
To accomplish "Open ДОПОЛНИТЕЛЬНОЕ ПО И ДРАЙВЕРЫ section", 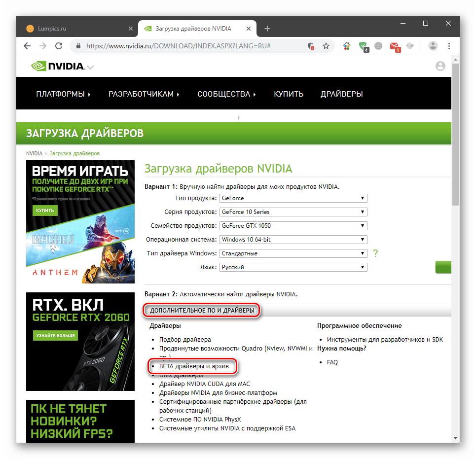I will (x=201, y=310).
